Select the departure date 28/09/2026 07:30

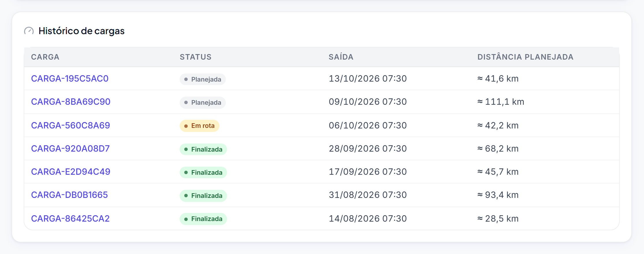pos(368,149)
